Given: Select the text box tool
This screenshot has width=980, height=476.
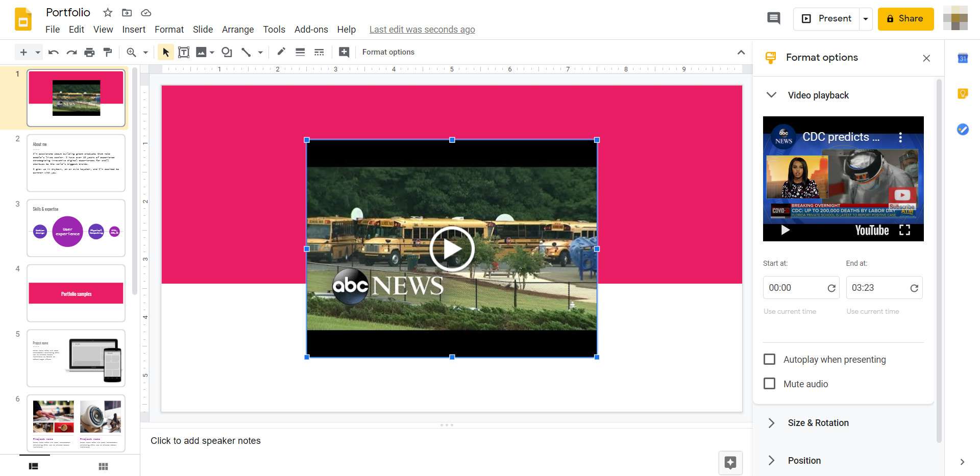Looking at the screenshot, I should [184, 52].
